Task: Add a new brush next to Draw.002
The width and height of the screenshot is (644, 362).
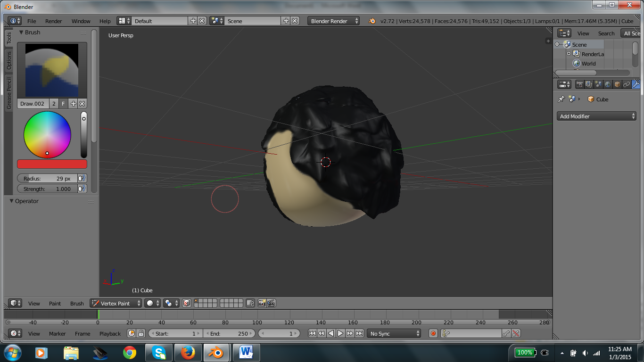Action: coord(74,104)
